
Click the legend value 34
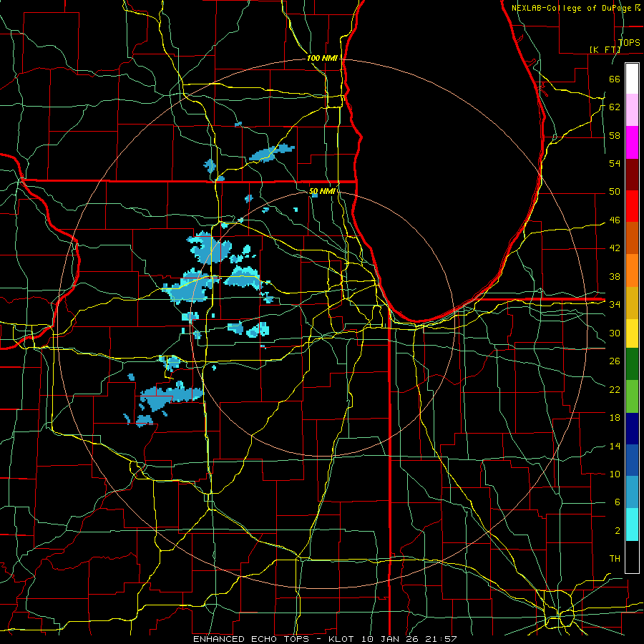click(615, 305)
